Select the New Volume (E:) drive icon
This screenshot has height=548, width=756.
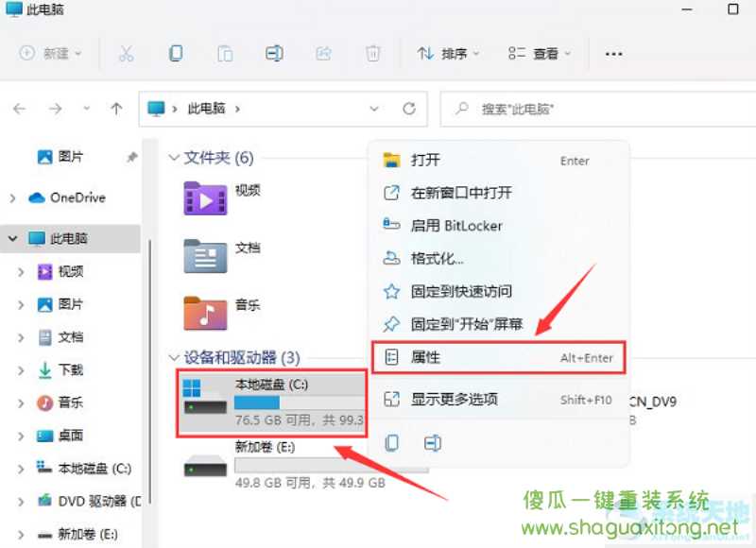tap(205, 466)
